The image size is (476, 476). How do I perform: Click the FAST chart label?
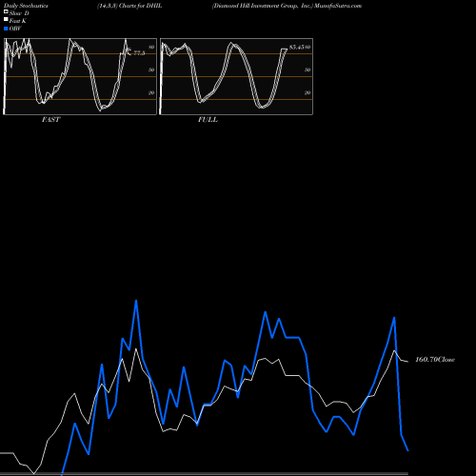pos(50,120)
